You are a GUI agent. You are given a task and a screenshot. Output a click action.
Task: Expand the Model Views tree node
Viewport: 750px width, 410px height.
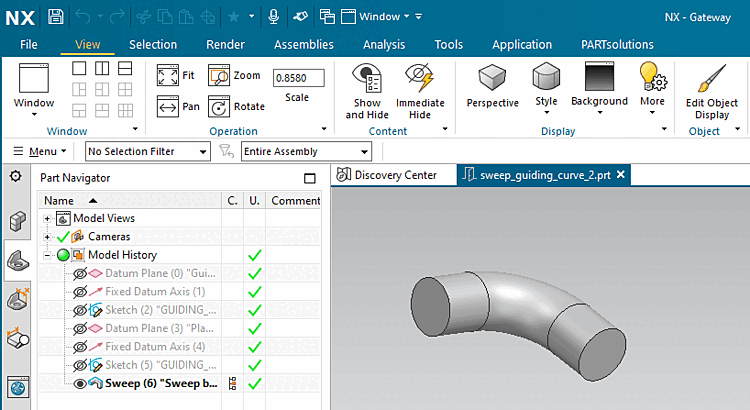pyautogui.click(x=47, y=218)
